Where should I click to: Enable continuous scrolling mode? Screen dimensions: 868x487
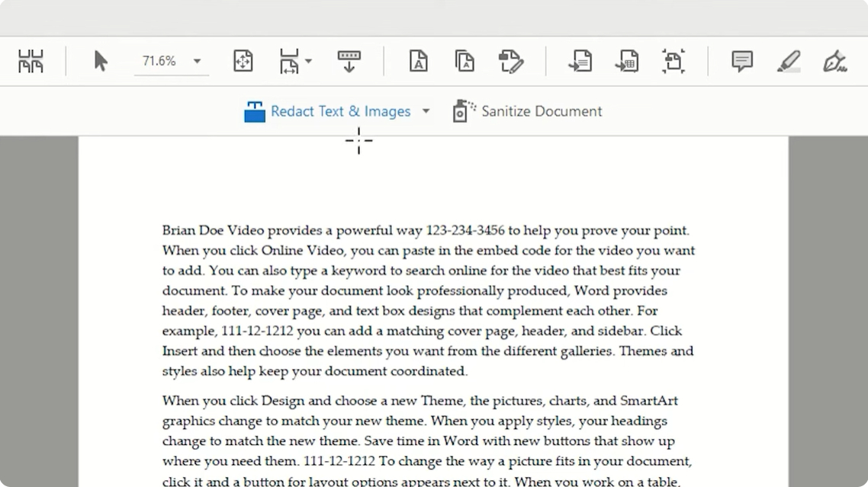[x=349, y=61]
